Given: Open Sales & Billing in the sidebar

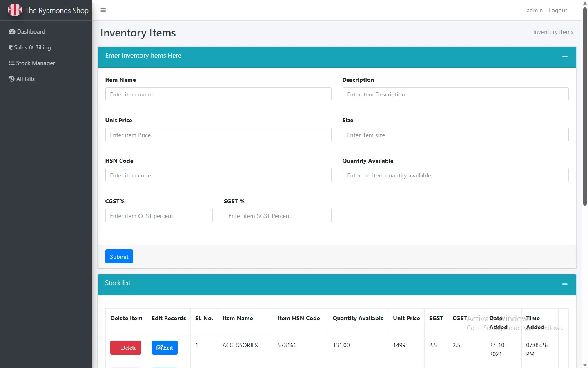Looking at the screenshot, I should point(32,47).
